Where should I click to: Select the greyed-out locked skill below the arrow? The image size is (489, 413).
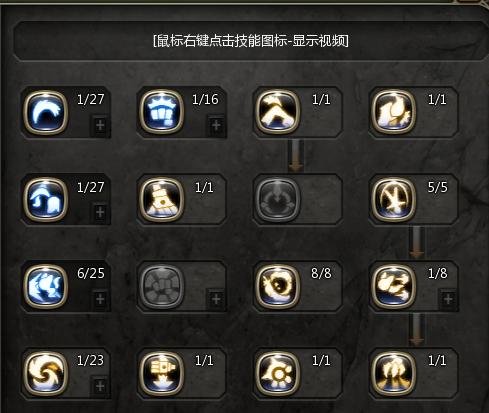[277, 199]
